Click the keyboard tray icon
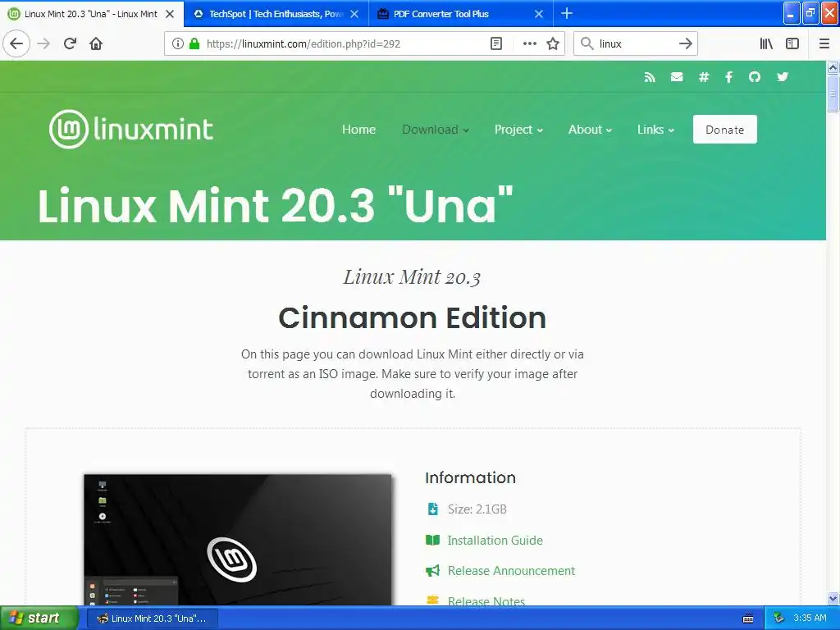Screen dimensions: 840x630 pos(748,619)
